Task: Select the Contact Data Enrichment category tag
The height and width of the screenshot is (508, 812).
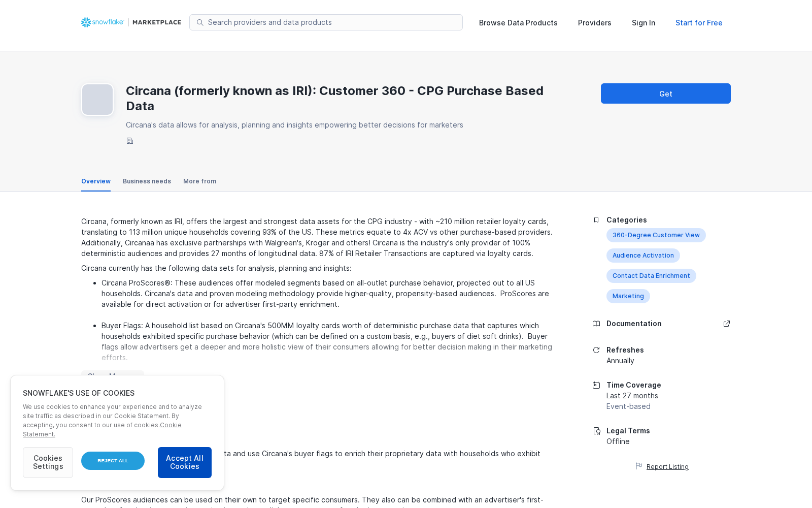Action: tap(651, 276)
